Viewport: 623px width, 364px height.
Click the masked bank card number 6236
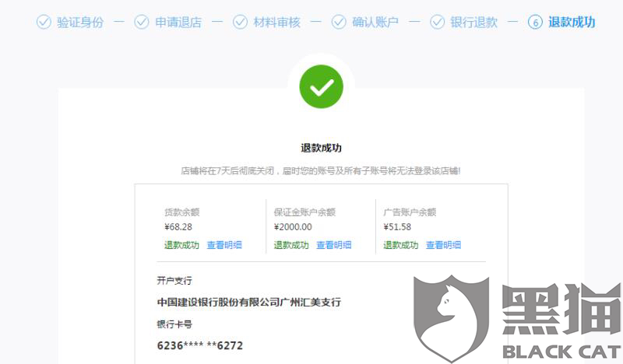[x=200, y=345]
